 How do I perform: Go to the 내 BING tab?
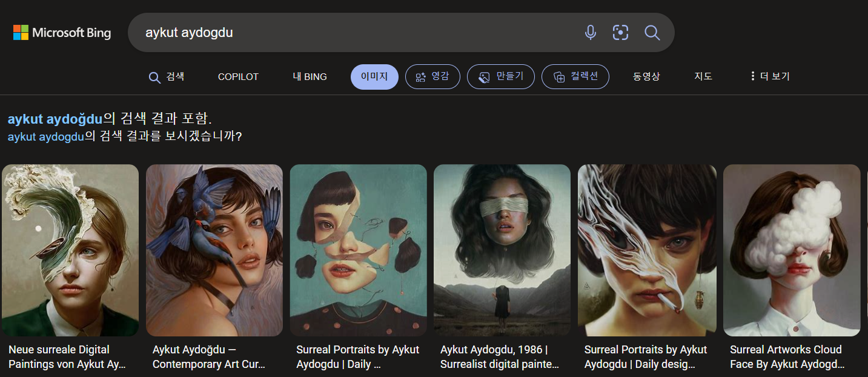coord(310,77)
